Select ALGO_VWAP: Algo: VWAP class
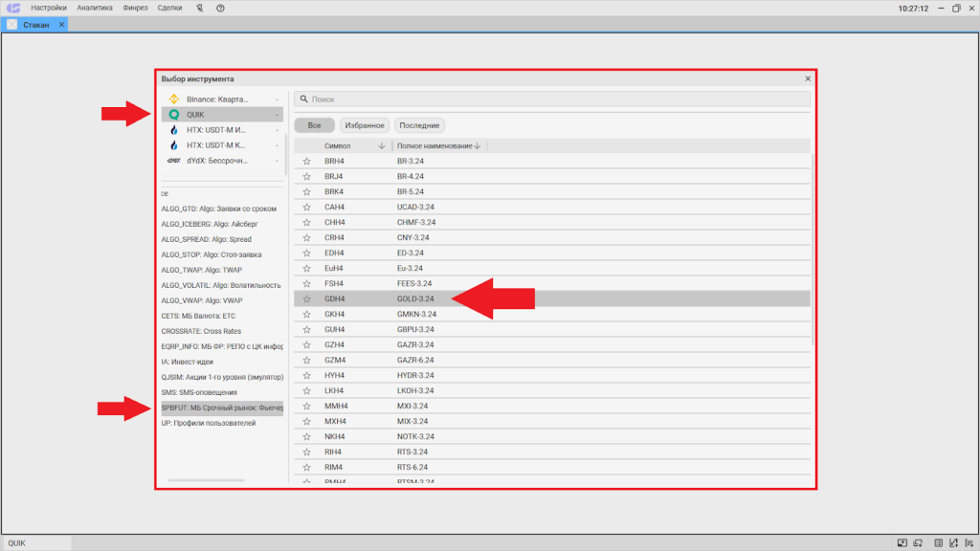The image size is (980, 551). [x=202, y=300]
